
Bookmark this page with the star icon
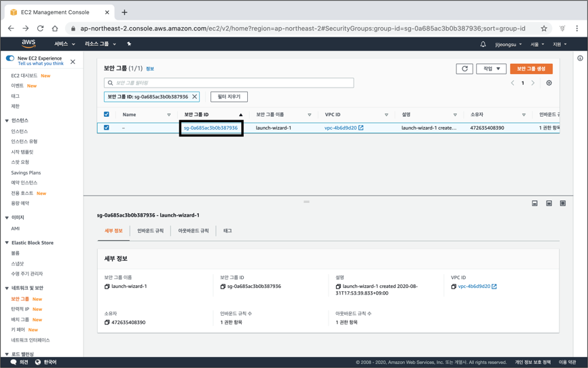click(544, 29)
